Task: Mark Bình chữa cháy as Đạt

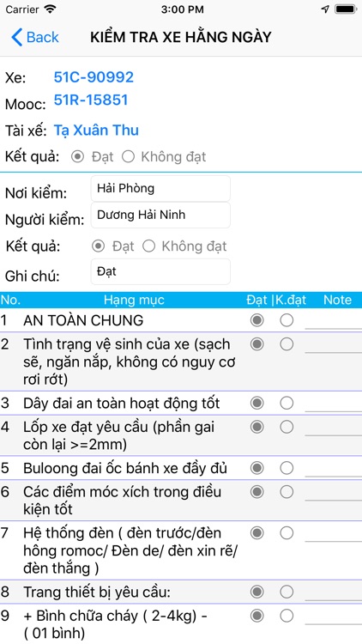Action: pos(257,616)
